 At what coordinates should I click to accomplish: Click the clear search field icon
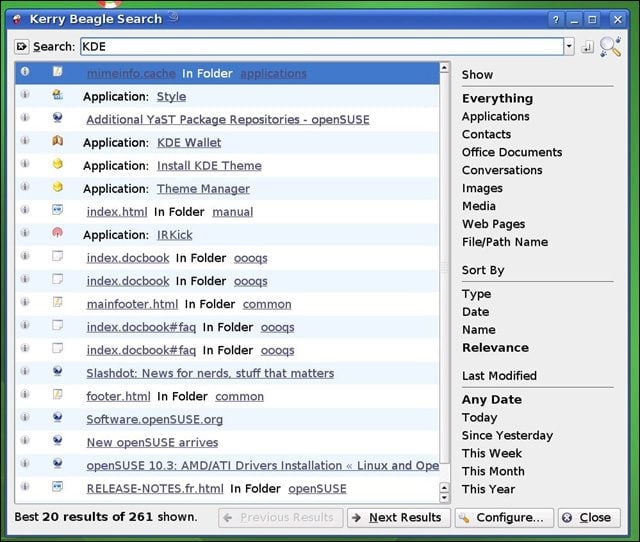tap(21, 47)
